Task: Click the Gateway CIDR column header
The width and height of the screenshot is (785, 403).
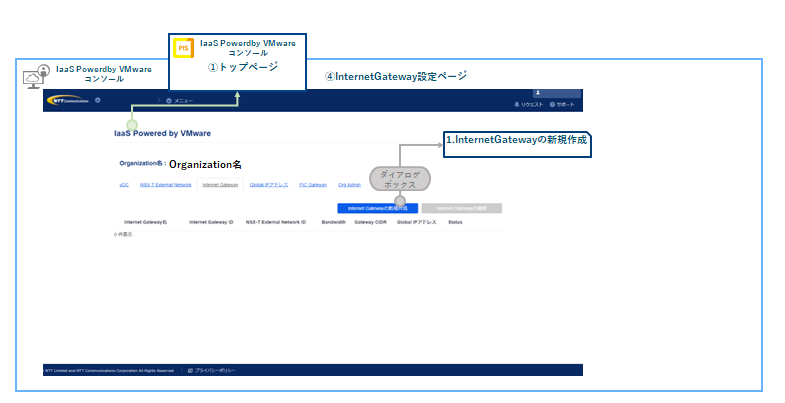Action: pyautogui.click(x=370, y=222)
